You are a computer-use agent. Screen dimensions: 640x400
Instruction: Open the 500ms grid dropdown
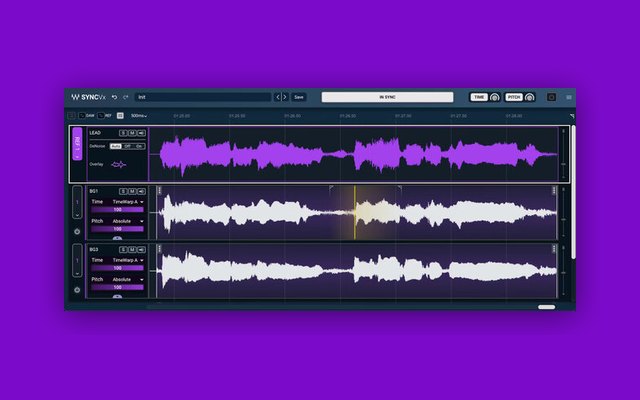tap(139, 116)
